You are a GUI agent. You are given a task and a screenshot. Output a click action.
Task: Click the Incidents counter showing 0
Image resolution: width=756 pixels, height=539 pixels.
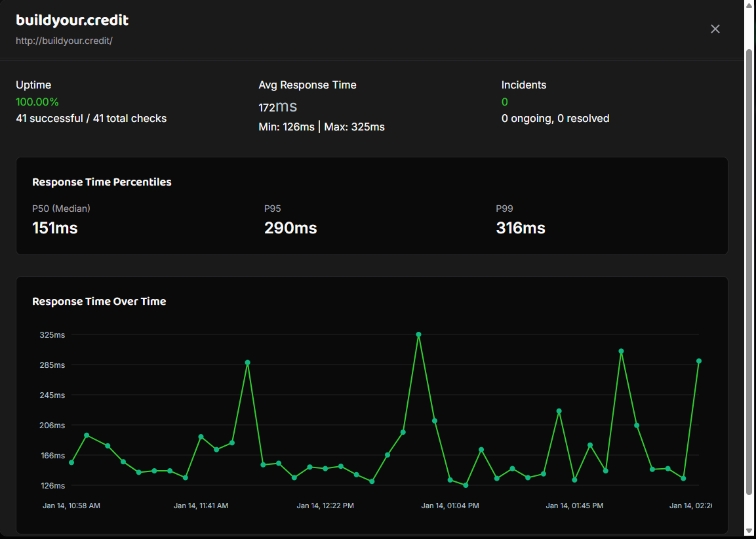504,102
